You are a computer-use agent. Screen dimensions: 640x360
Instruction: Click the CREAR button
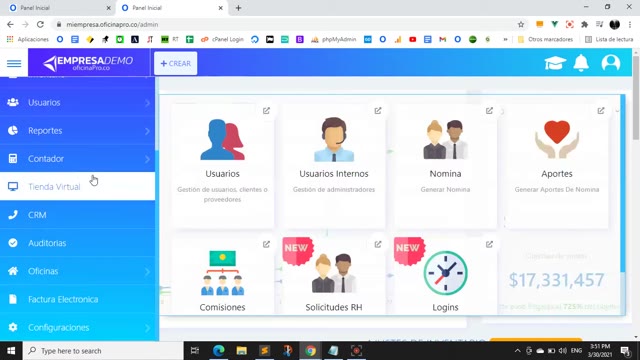(176, 63)
